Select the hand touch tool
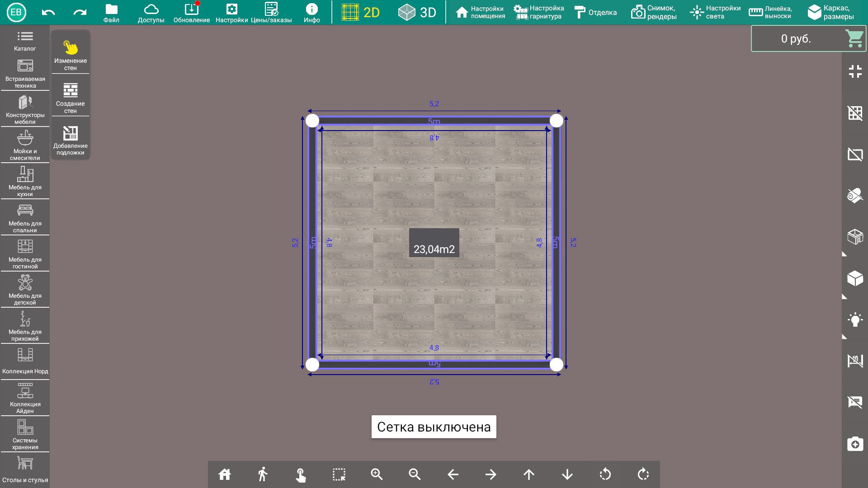The width and height of the screenshot is (868, 488). (x=301, y=474)
